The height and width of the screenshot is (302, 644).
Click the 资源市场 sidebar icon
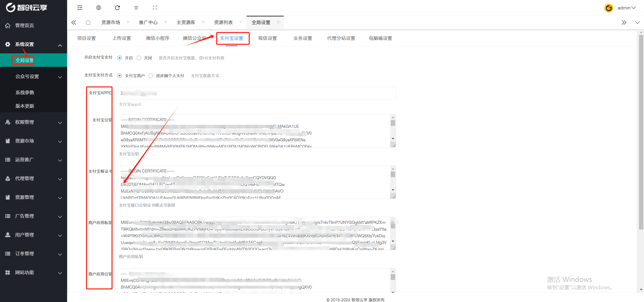pyautogui.click(x=8, y=141)
